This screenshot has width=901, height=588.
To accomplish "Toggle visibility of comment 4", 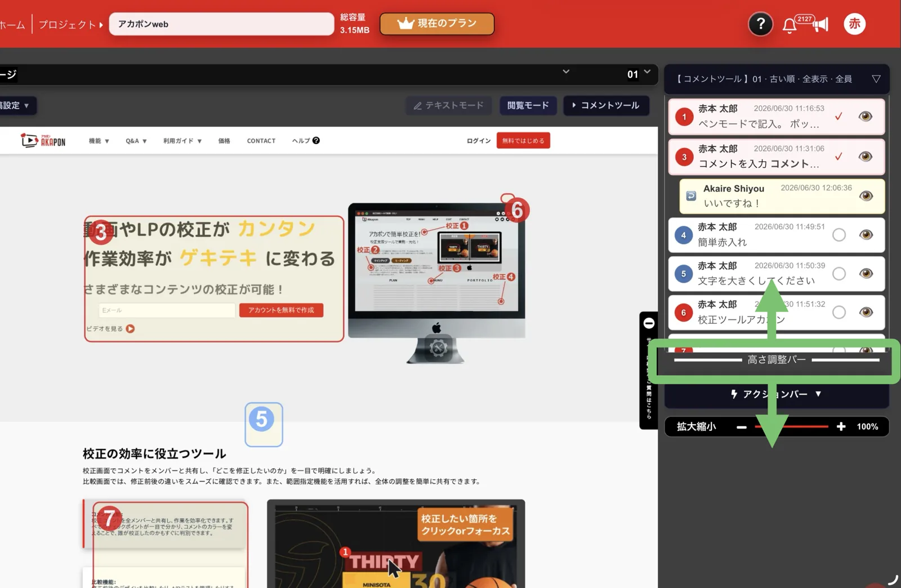I will click(866, 235).
